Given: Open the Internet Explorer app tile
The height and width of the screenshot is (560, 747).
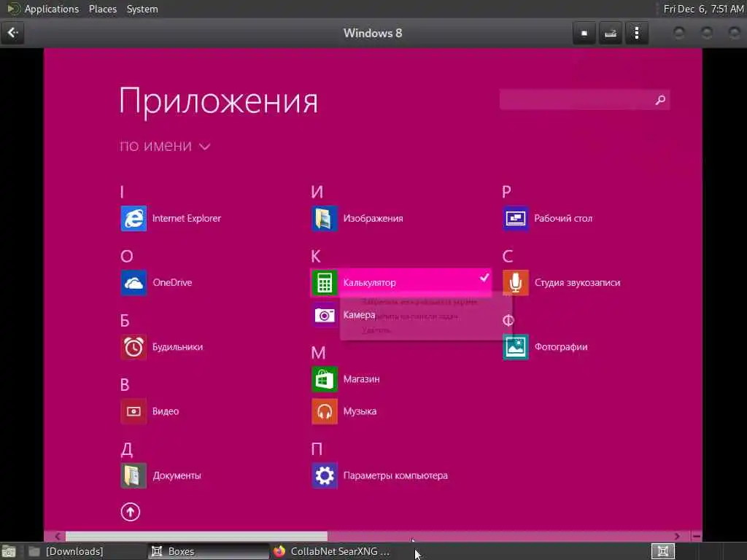Looking at the screenshot, I should coord(171,218).
